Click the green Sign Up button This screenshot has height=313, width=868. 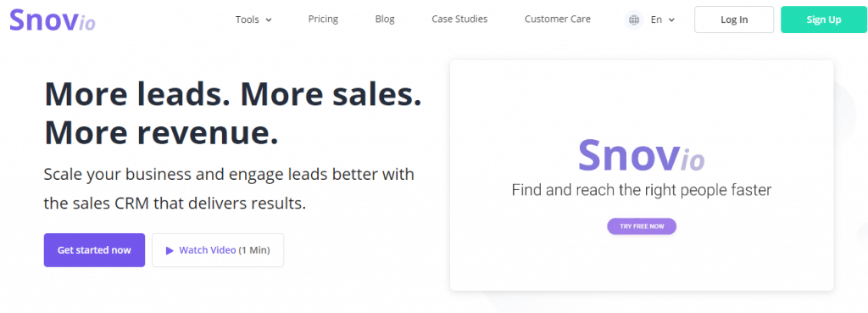(x=824, y=20)
